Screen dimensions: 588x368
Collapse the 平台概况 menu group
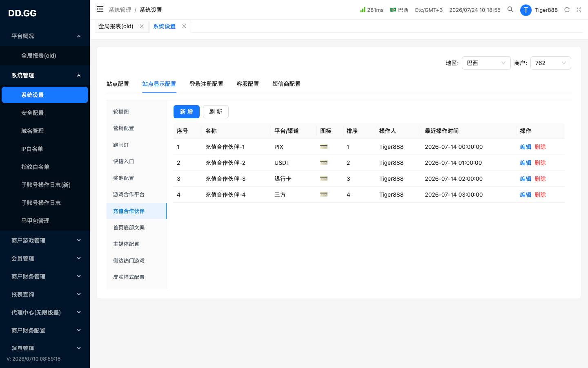pos(45,36)
